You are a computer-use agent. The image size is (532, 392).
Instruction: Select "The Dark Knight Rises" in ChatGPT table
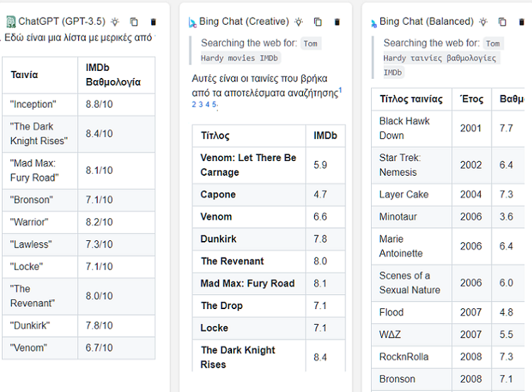click(x=40, y=134)
